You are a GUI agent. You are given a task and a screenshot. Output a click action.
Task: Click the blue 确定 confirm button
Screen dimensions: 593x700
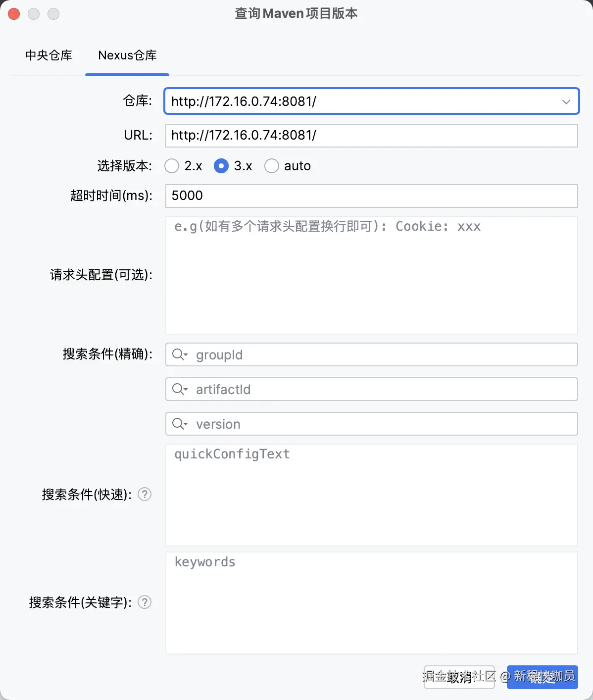click(542, 677)
